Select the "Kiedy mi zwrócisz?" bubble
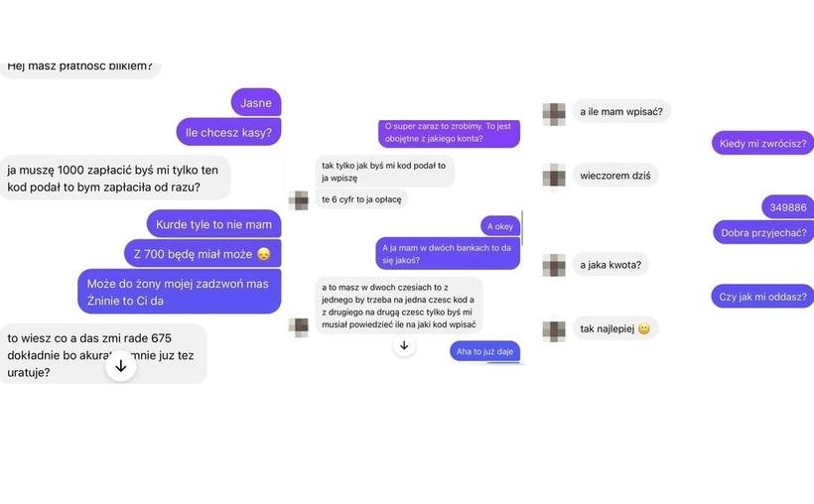Screen dimensions: 814x504 click(762, 143)
